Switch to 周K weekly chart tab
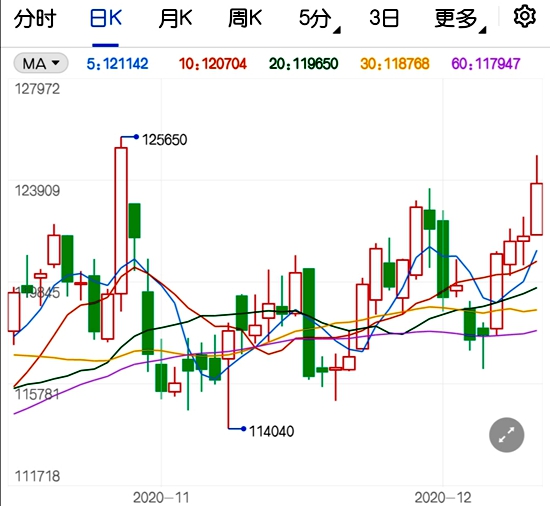The width and height of the screenshot is (550, 506). point(245,18)
